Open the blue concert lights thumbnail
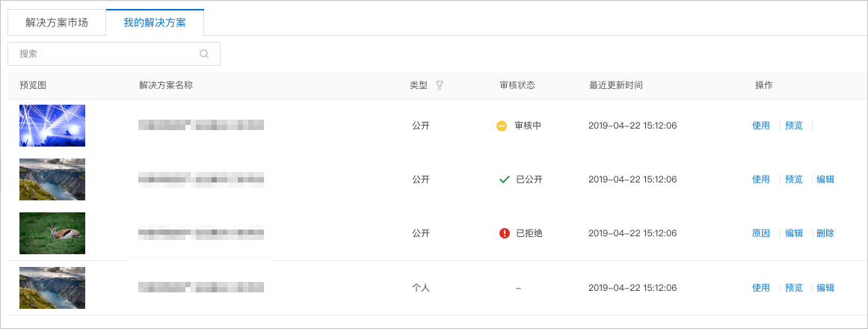This screenshot has width=868, height=329. coord(52,126)
